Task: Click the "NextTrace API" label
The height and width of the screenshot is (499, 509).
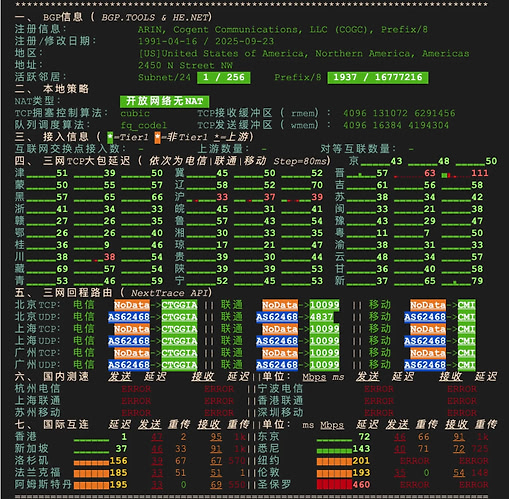Action: [170, 293]
